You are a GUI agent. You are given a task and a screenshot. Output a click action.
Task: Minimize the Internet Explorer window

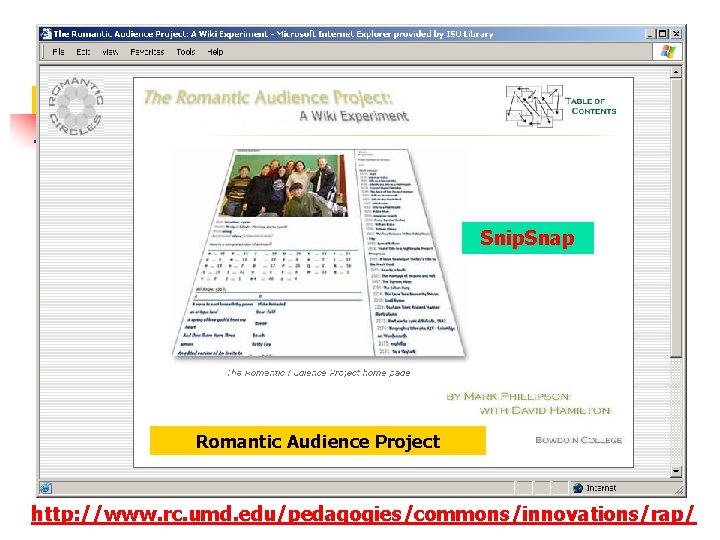pyautogui.click(x=650, y=34)
